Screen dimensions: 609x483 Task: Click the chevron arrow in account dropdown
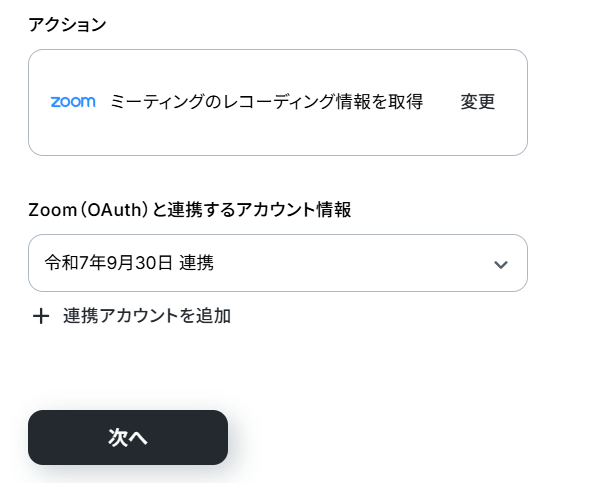(501, 264)
